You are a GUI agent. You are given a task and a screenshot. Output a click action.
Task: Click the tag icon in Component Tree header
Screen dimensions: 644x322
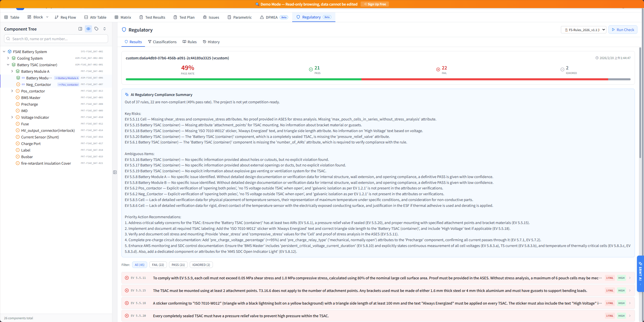tap(96, 29)
